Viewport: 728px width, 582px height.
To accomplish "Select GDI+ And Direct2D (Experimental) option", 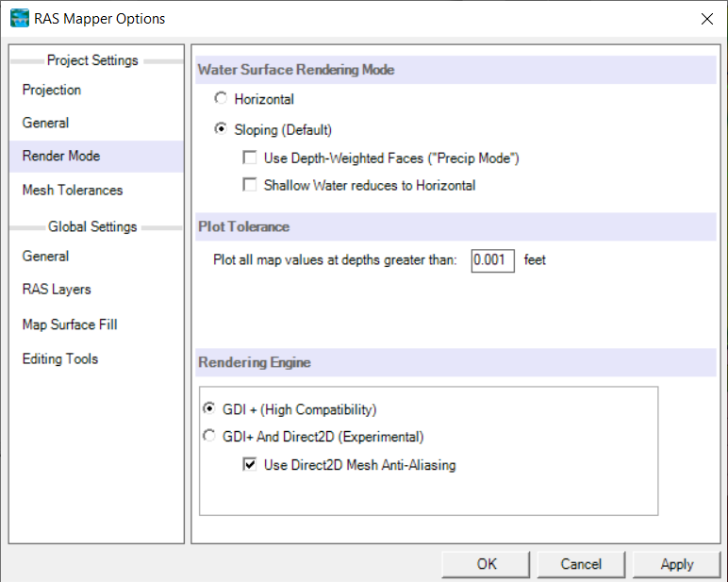I will [209, 436].
